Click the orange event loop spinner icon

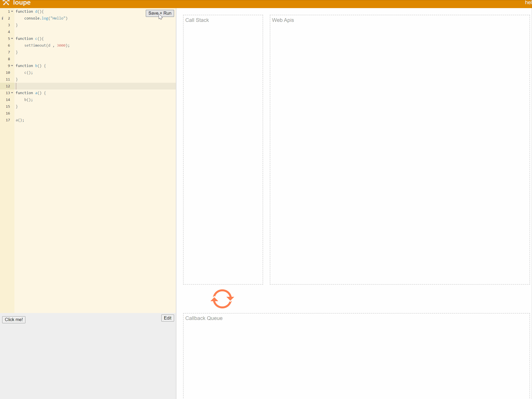tap(222, 299)
